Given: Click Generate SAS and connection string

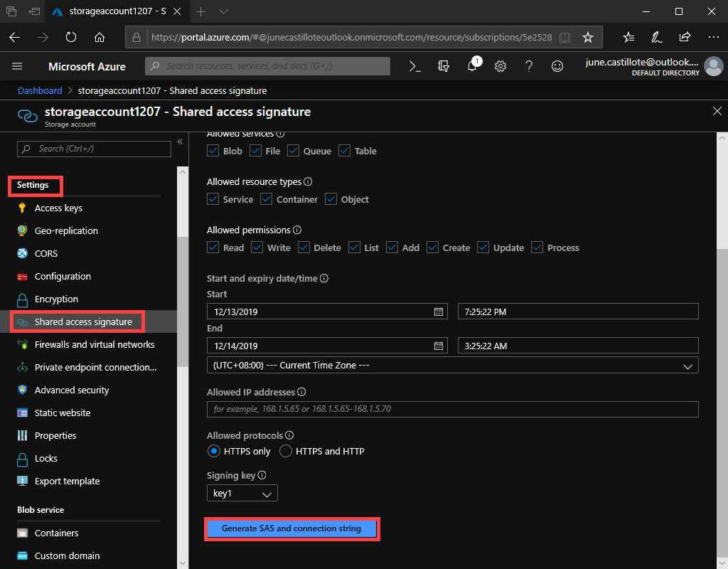Looking at the screenshot, I should (291, 528).
